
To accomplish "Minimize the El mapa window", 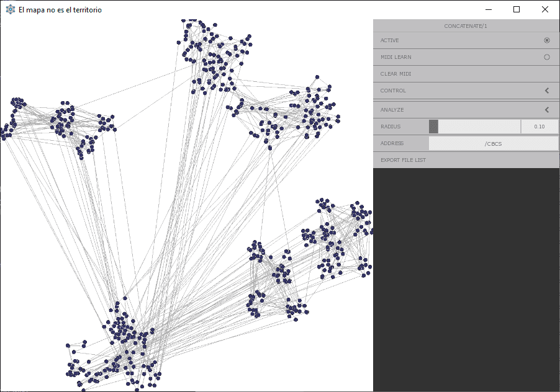I will click(488, 9).
